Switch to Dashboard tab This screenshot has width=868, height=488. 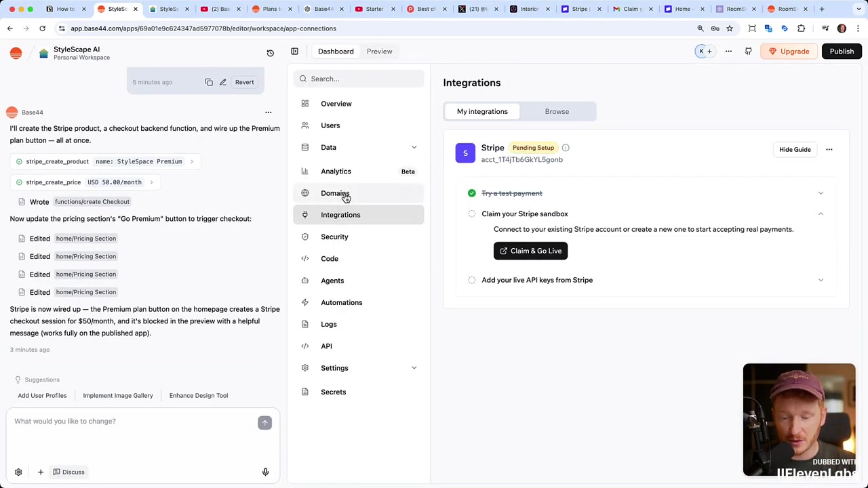[x=336, y=52]
